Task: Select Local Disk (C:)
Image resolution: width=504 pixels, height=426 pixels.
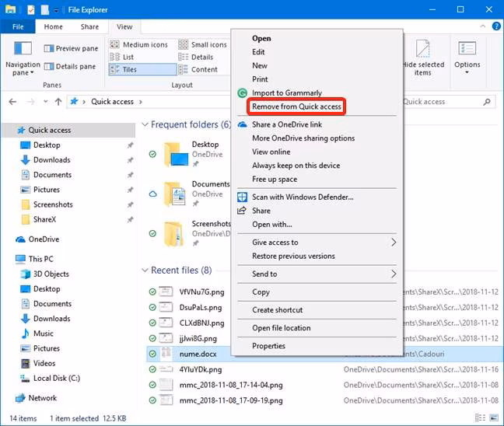Action: pos(57,378)
